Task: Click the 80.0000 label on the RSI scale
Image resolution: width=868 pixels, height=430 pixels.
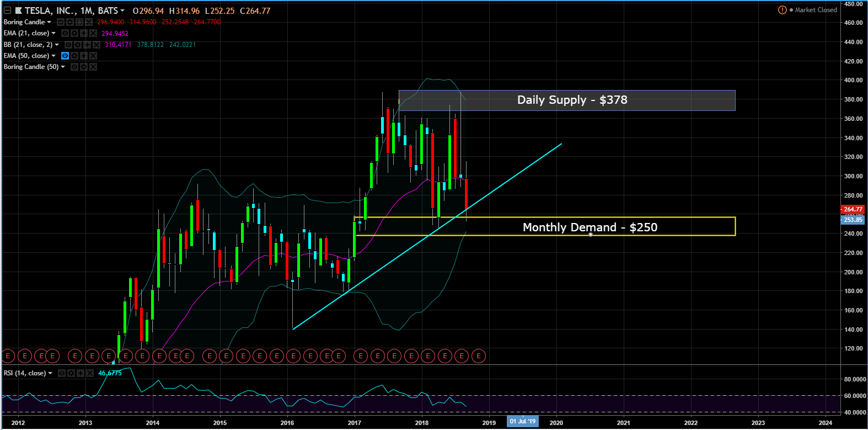Action: coord(855,379)
